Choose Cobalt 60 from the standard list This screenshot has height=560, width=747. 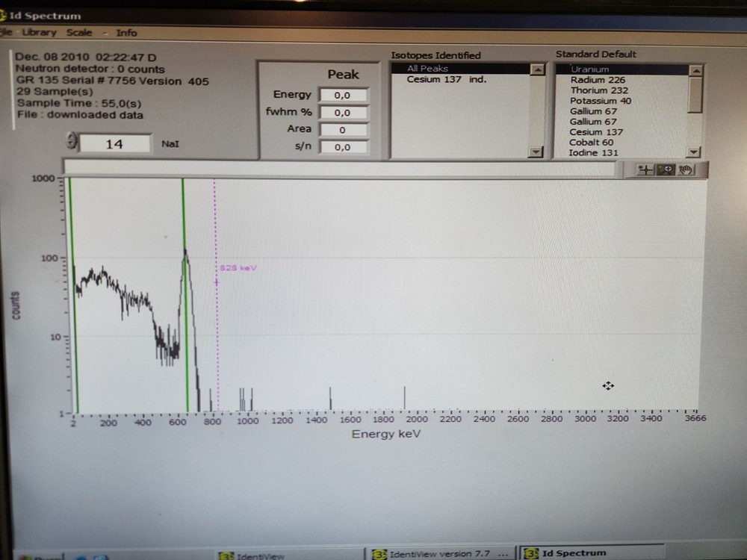pyautogui.click(x=591, y=143)
